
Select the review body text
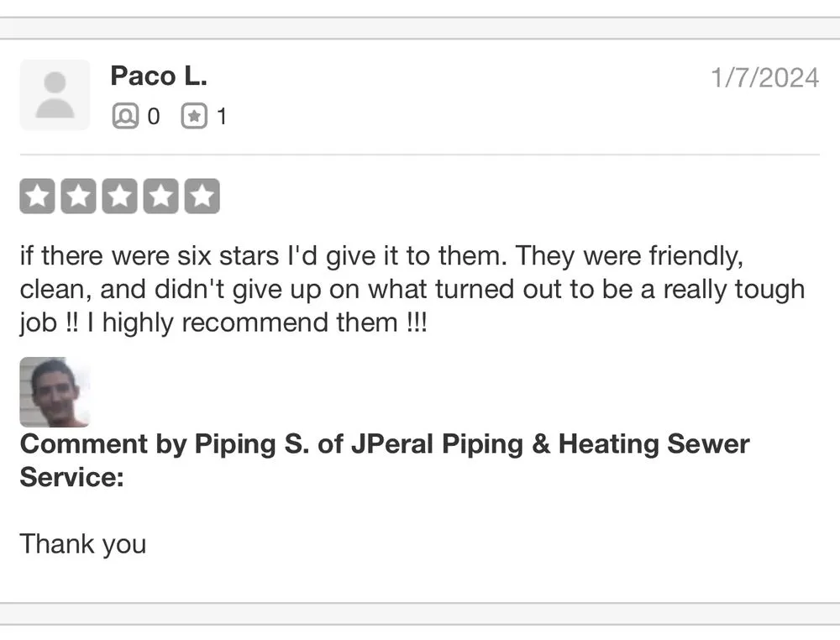click(x=412, y=289)
